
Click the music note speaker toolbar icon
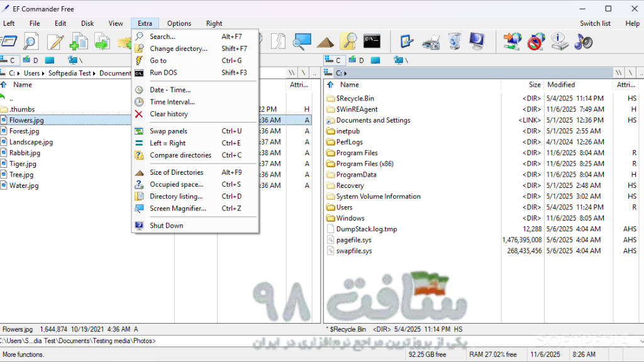[583, 41]
